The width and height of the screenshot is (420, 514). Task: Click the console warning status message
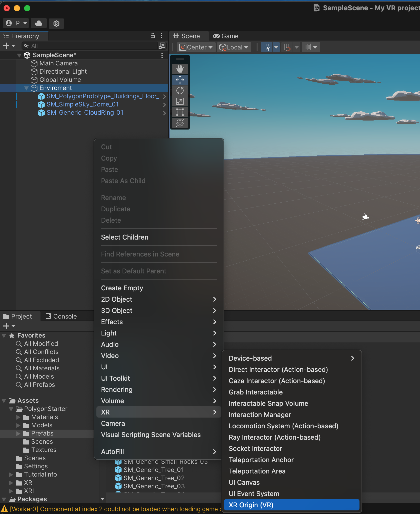pos(112,509)
